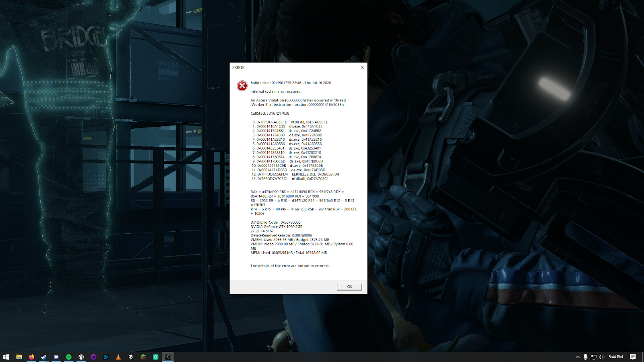Viewport: 644px width, 362px height.
Task: Open Discord from the taskbar
Action: [x=56, y=357]
